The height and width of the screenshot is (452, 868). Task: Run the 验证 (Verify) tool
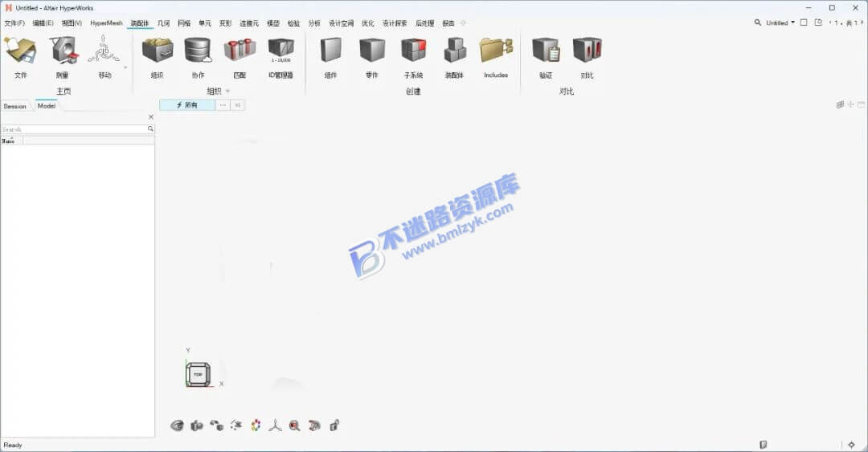point(546,51)
